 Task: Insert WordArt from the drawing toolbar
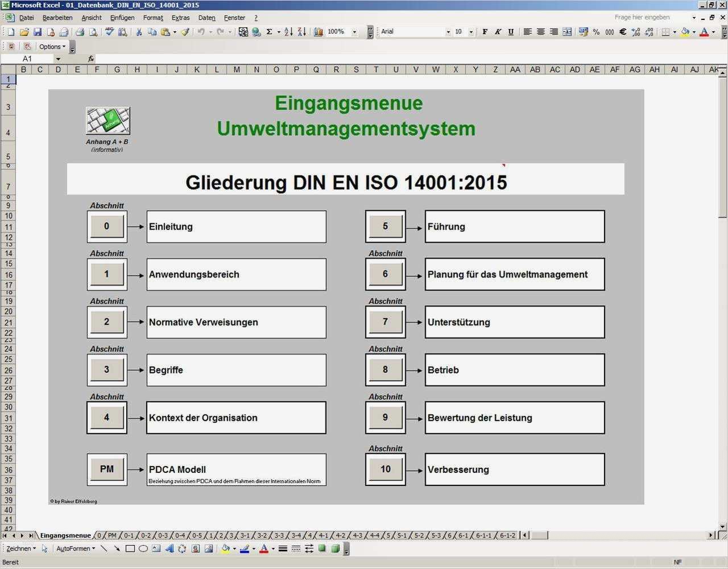pos(168,549)
